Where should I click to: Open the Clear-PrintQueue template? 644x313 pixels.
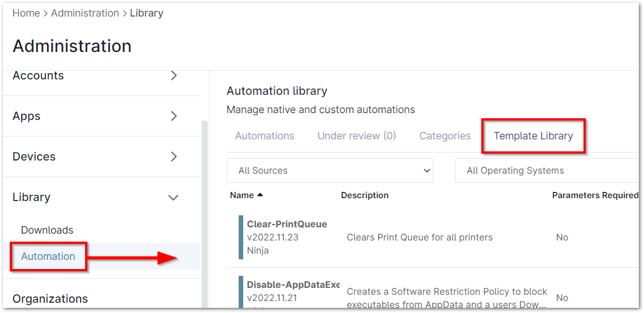click(x=287, y=224)
